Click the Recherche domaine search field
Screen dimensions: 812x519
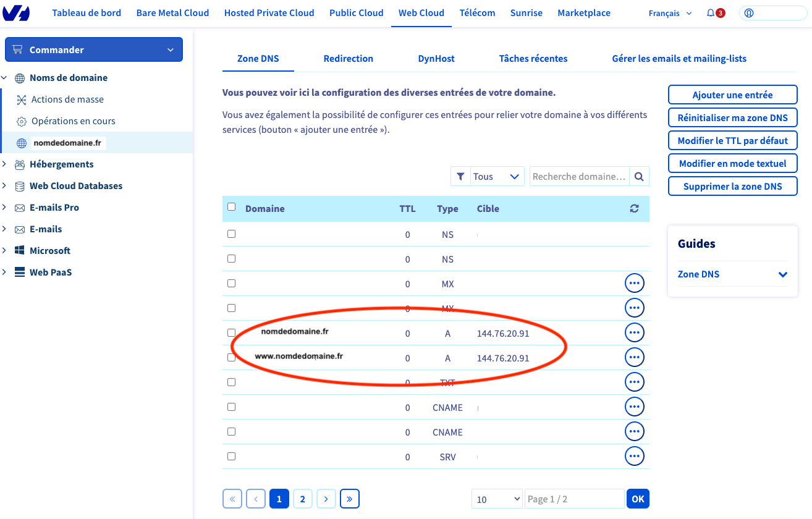[x=579, y=177]
